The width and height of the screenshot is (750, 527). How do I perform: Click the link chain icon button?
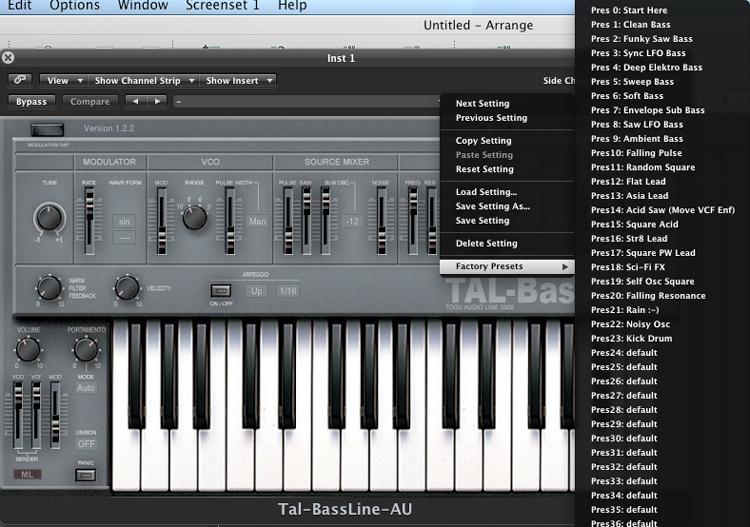point(20,80)
